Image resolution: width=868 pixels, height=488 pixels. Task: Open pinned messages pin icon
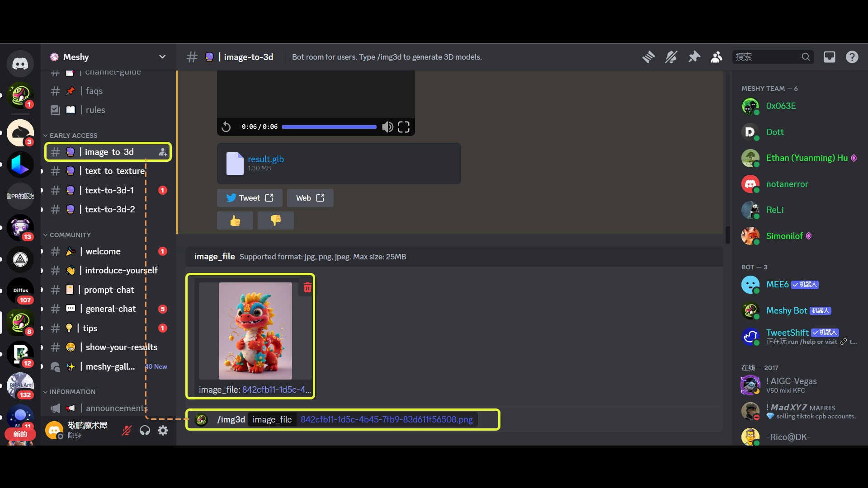click(x=694, y=57)
